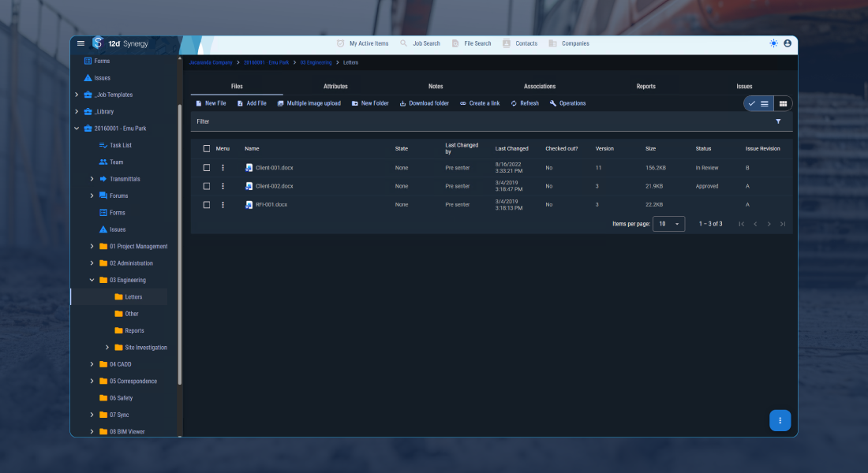
Task: Click the Download folder icon
Action: click(x=403, y=102)
